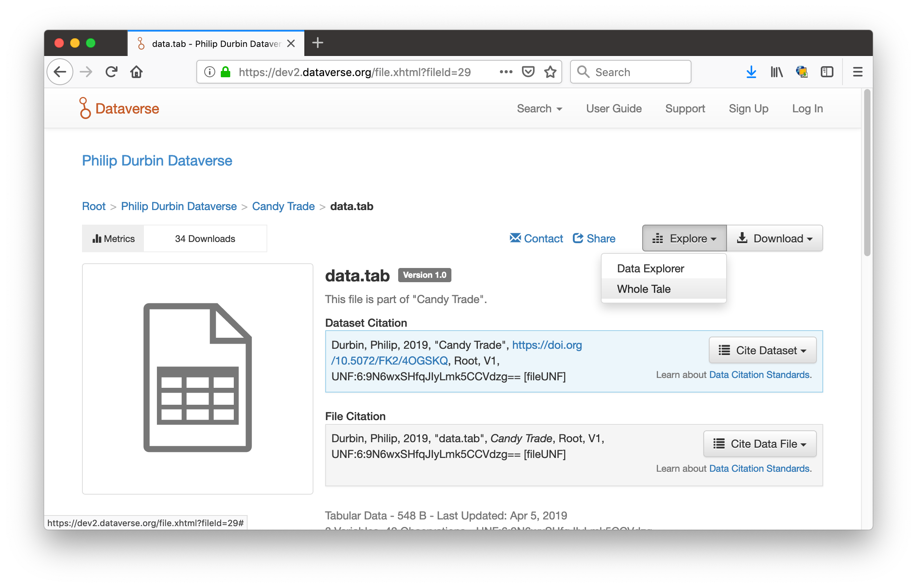
Task: Open Data Citation Standards under Cite Data File
Action: tap(760, 469)
